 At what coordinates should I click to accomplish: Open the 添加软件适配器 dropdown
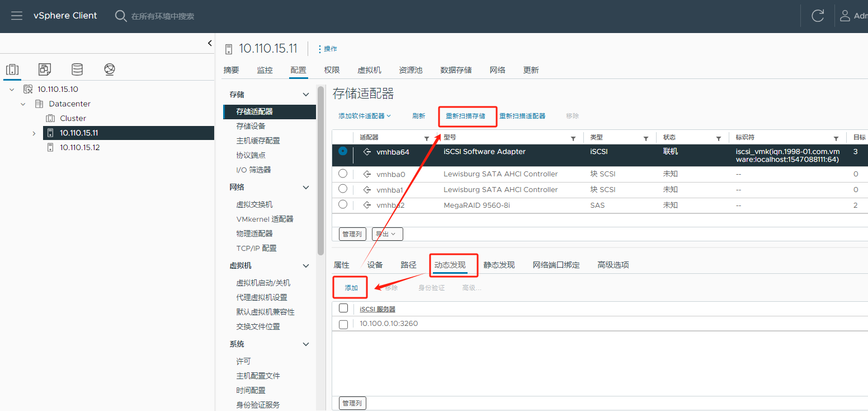click(x=365, y=116)
